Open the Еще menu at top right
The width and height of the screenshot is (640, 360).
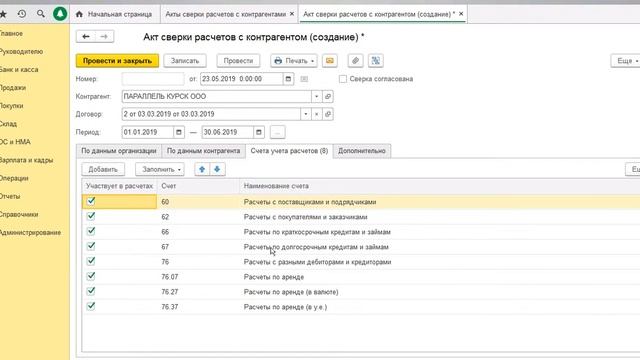(x=625, y=61)
